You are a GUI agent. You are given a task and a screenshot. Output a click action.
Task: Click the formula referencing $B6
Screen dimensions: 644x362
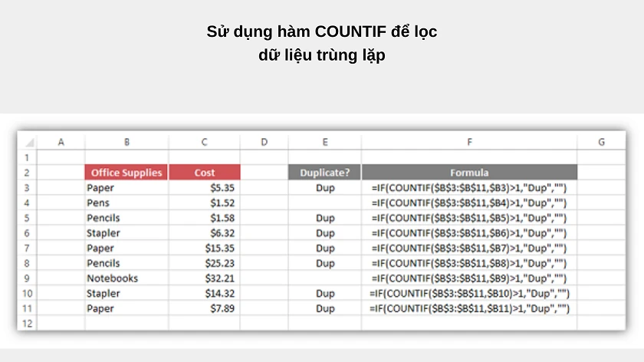pyautogui.click(x=469, y=233)
